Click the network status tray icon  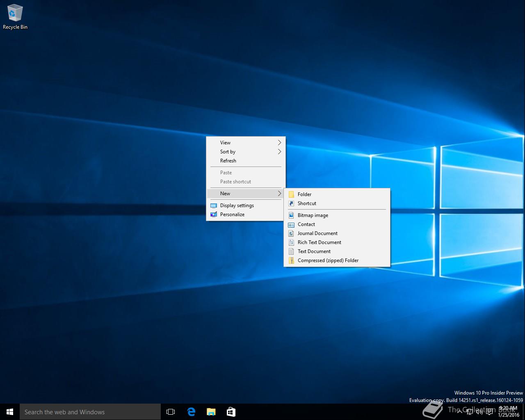(470, 412)
